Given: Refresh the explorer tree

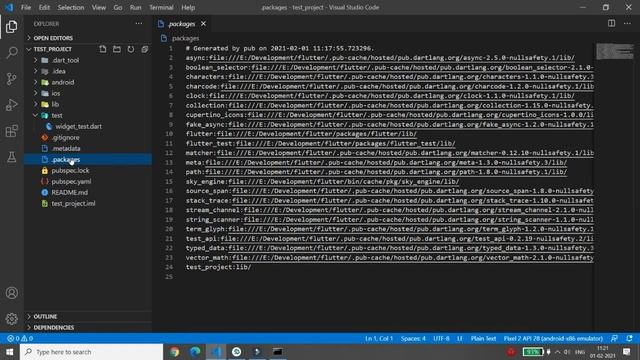Looking at the screenshot, I should click(x=131, y=49).
